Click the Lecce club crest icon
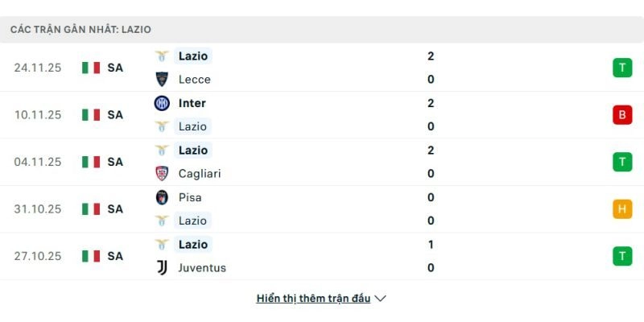Viewport: 644px width, 322px height. [x=162, y=79]
